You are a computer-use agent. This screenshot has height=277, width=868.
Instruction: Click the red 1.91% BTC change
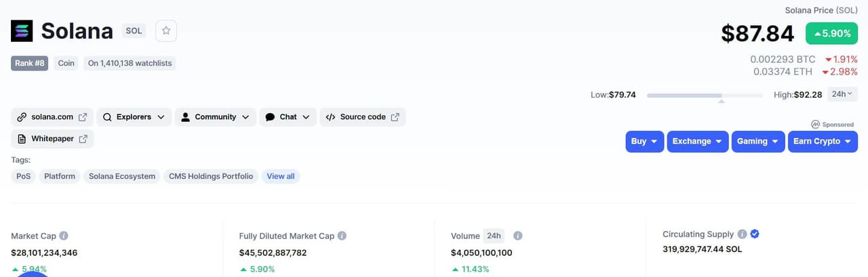tap(842, 60)
